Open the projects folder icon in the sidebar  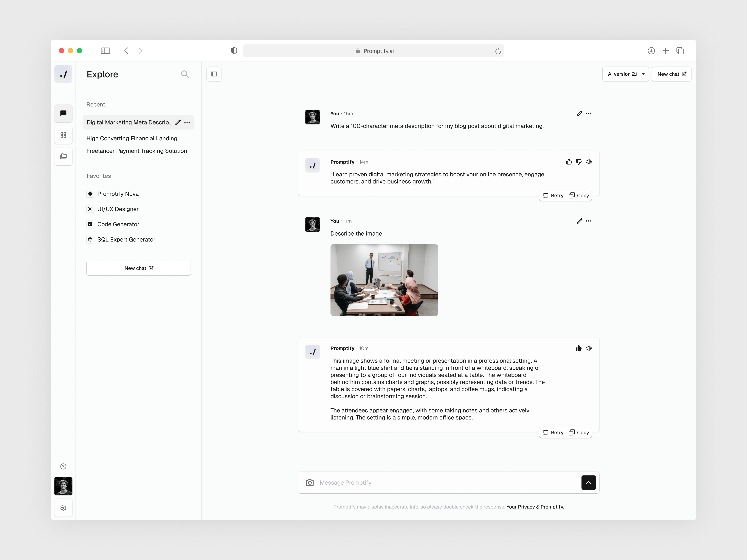(63, 156)
